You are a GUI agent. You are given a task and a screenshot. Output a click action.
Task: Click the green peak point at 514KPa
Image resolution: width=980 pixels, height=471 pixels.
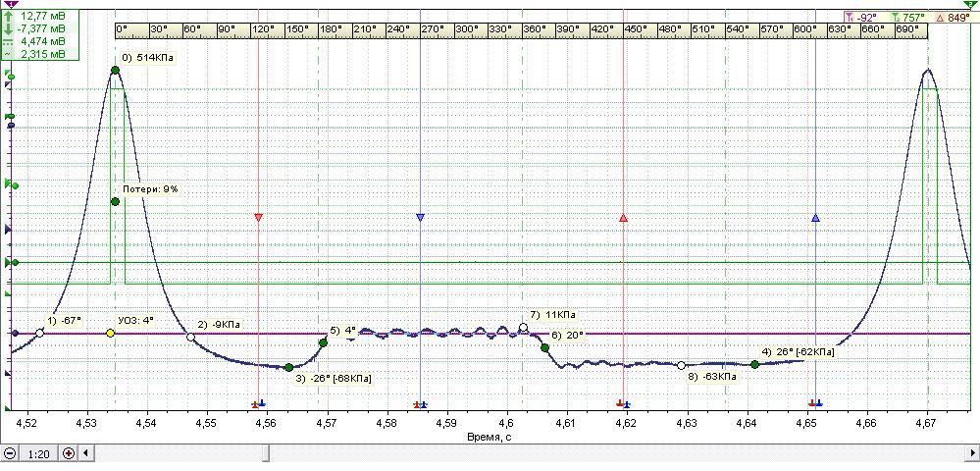tap(115, 70)
